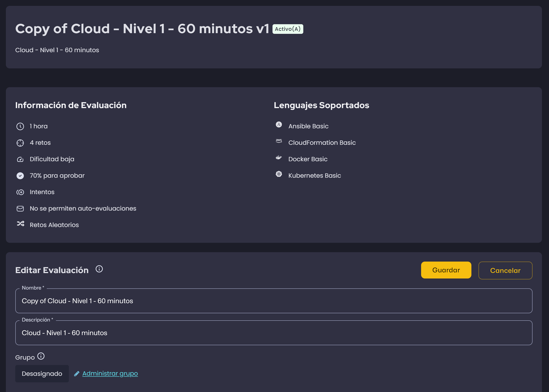Click the envelope icon for auto-evaluaciones
Image resolution: width=549 pixels, height=392 pixels.
[x=20, y=209]
